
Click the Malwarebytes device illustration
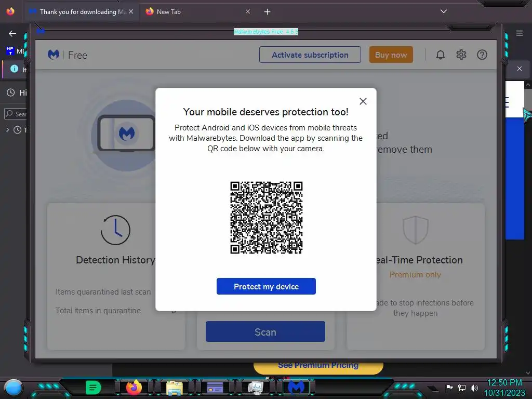[x=126, y=134]
